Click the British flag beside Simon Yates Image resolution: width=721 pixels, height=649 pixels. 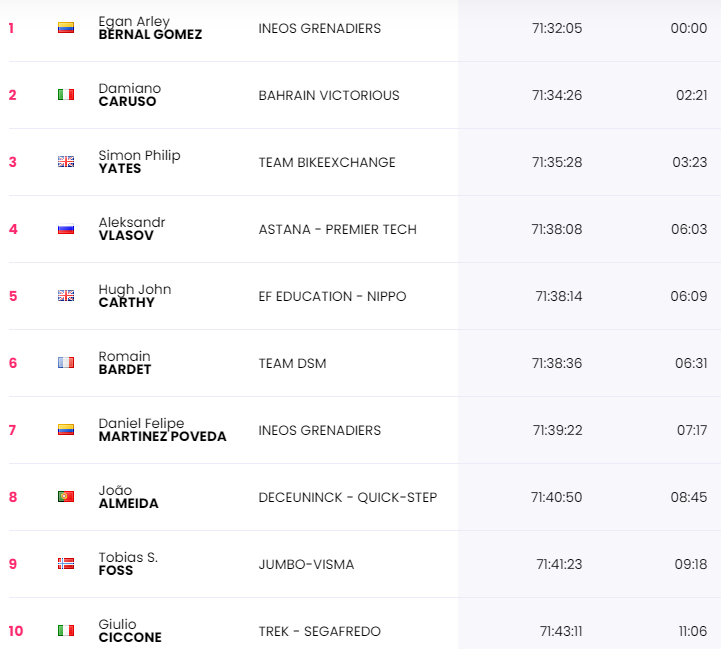[66, 162]
